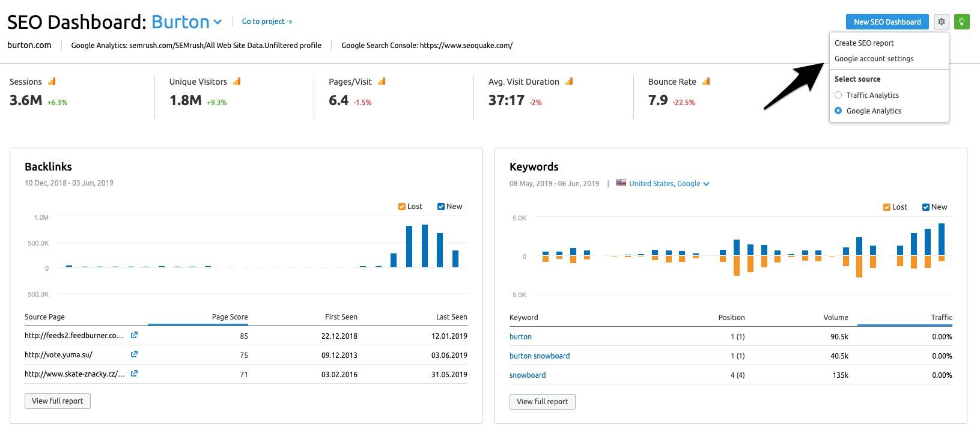Click the Pages/Visit value 6.4
980x430 pixels.
point(338,100)
